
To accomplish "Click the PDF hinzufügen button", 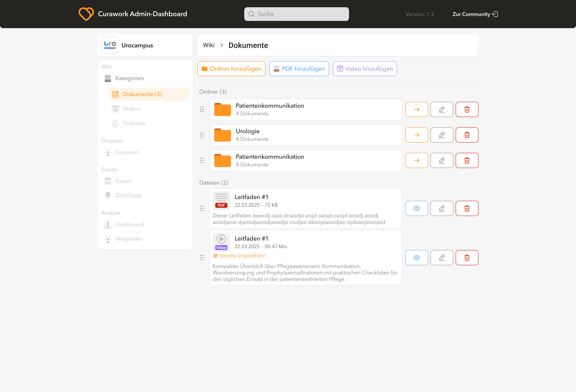I will tap(299, 69).
